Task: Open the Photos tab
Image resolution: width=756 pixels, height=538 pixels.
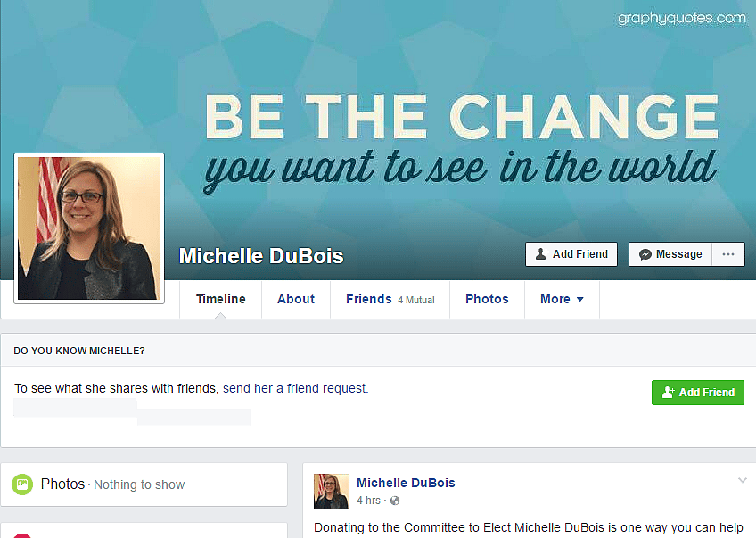Action: coord(487,299)
